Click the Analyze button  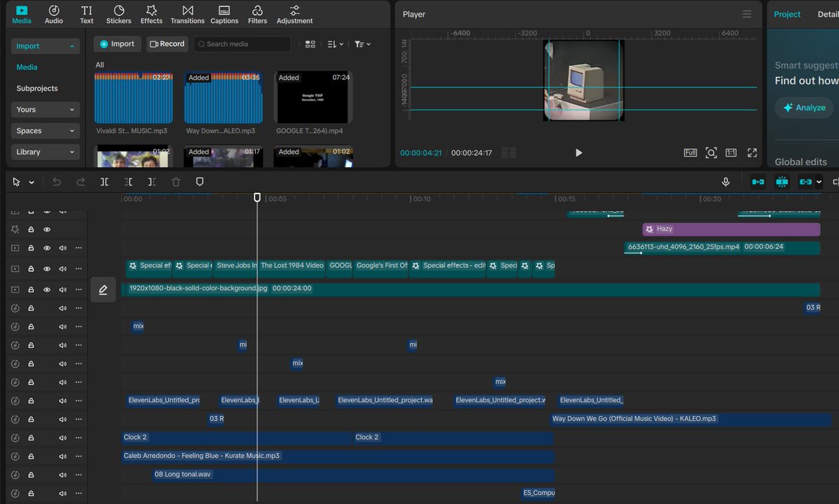(805, 108)
